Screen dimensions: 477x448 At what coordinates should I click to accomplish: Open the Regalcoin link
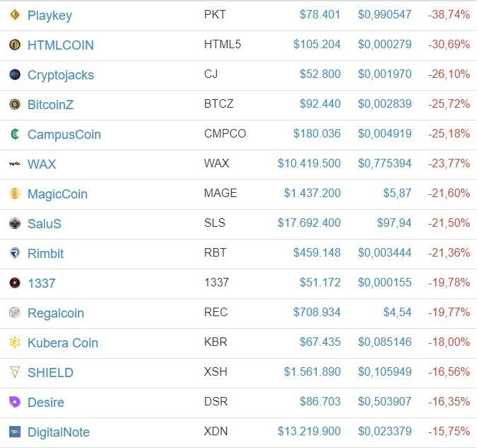coord(55,313)
